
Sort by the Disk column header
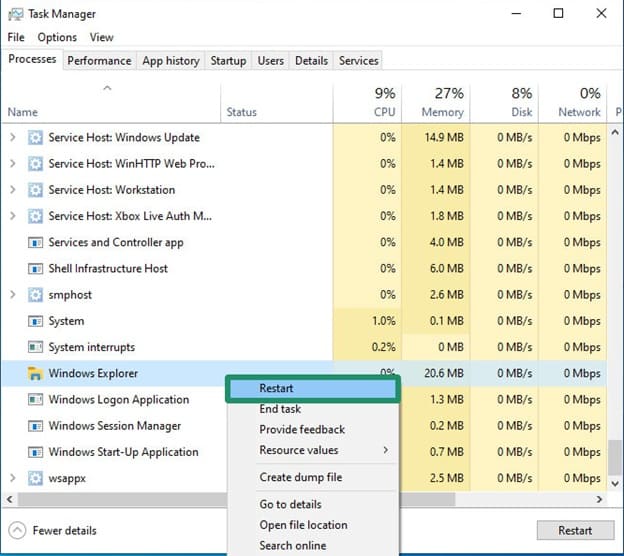(x=504, y=103)
